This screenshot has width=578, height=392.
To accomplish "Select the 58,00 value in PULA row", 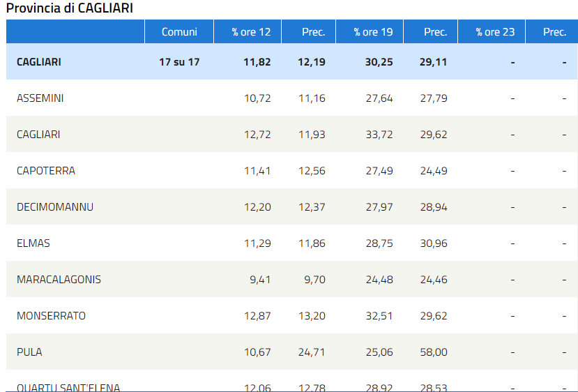I will 434,352.
